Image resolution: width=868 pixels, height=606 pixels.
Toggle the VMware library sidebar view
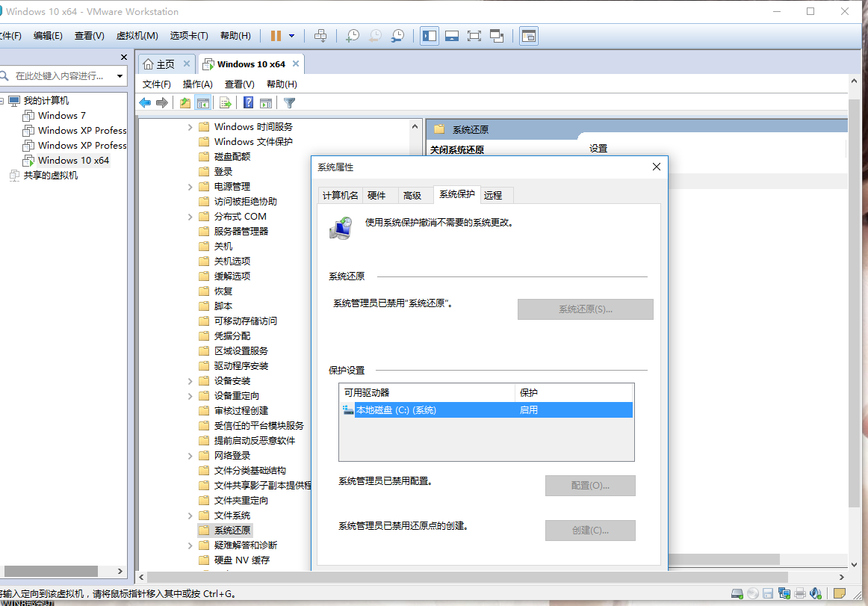pyautogui.click(x=430, y=36)
